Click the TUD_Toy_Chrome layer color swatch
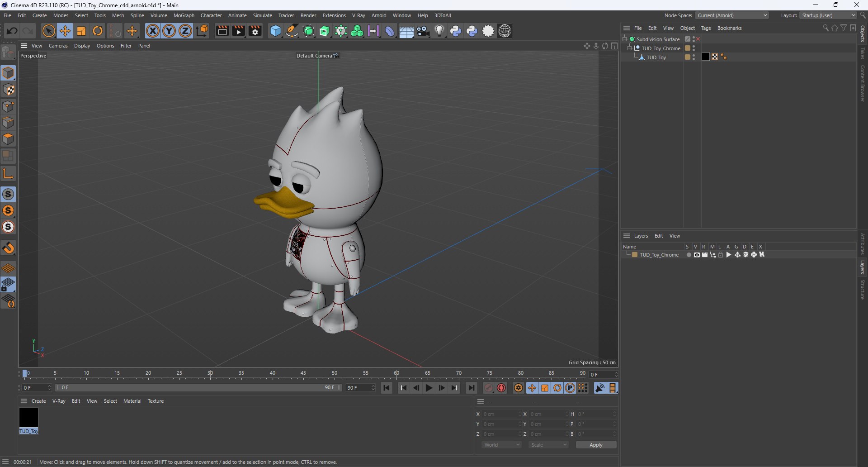 [635, 255]
